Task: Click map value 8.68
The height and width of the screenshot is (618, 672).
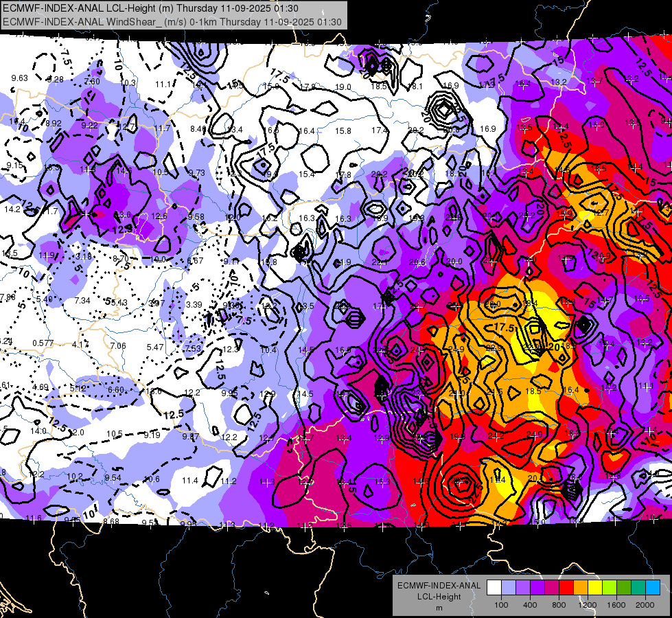Action: click(111, 521)
